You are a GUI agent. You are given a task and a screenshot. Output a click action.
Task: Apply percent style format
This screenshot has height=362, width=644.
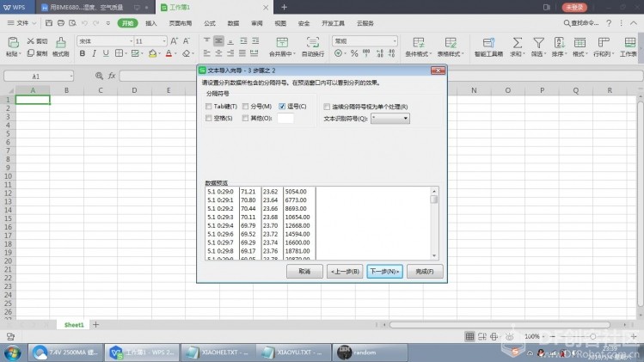point(354,53)
